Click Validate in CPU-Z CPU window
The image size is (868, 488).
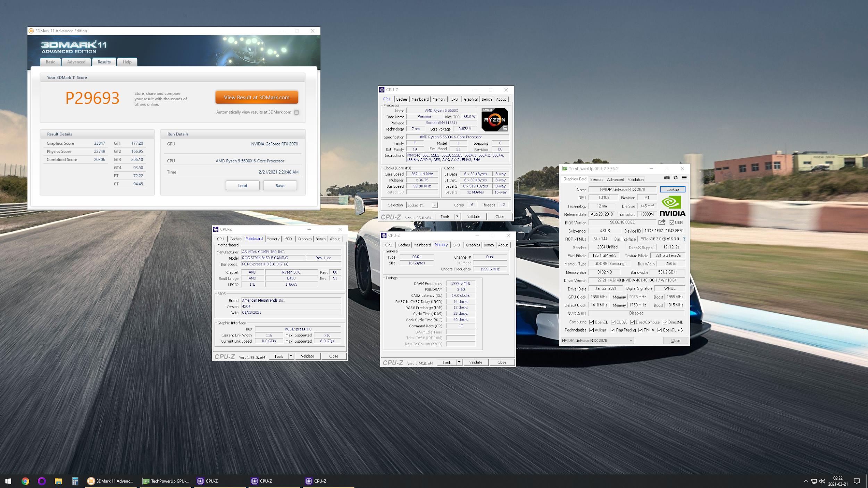474,217
